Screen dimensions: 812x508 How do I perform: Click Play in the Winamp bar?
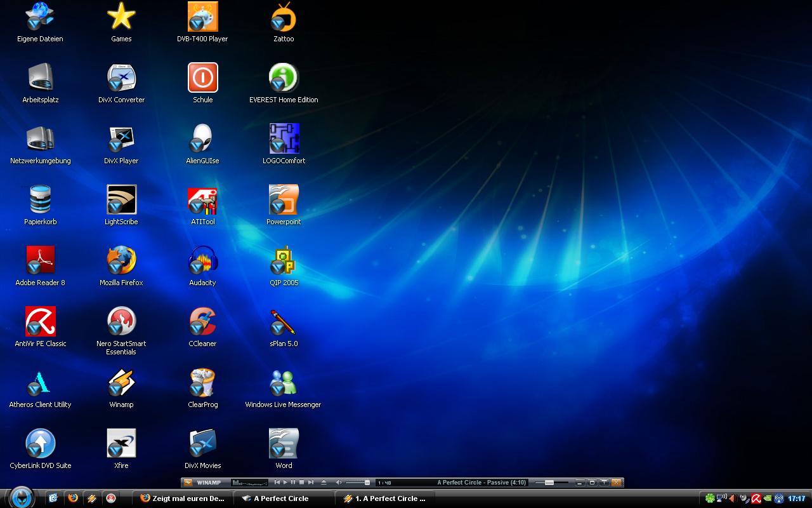(x=285, y=483)
